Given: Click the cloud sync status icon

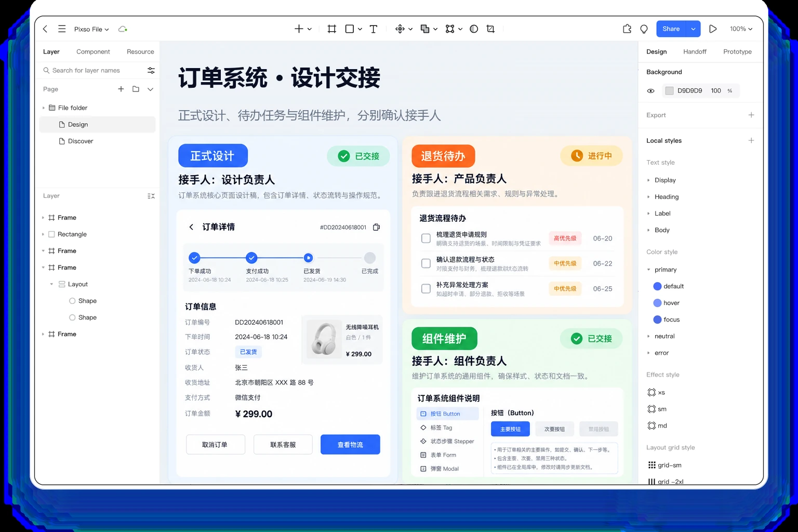Looking at the screenshot, I should click(123, 29).
